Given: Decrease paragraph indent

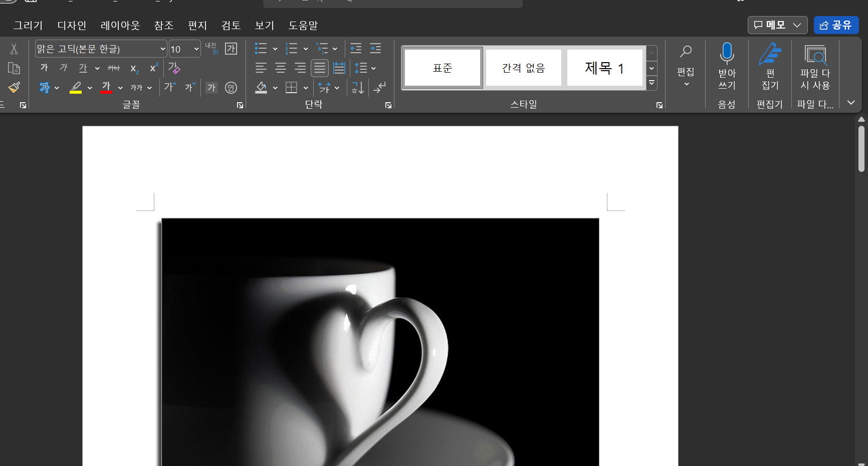Looking at the screenshot, I should pyautogui.click(x=356, y=49).
